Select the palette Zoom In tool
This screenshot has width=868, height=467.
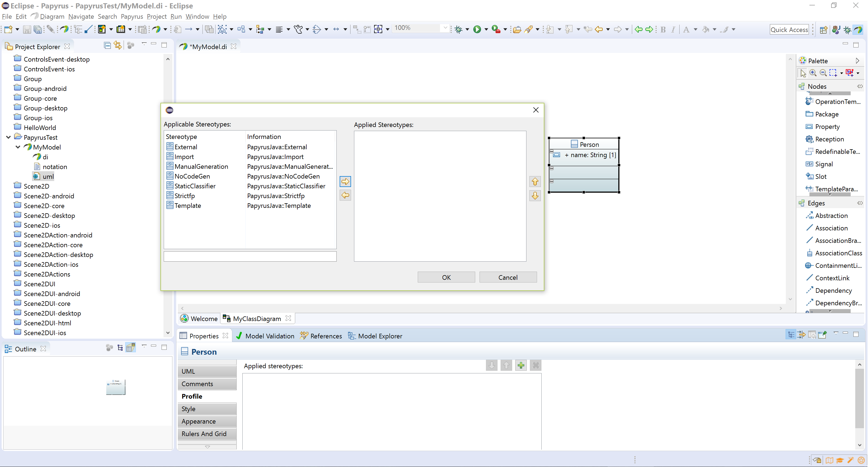tap(813, 73)
